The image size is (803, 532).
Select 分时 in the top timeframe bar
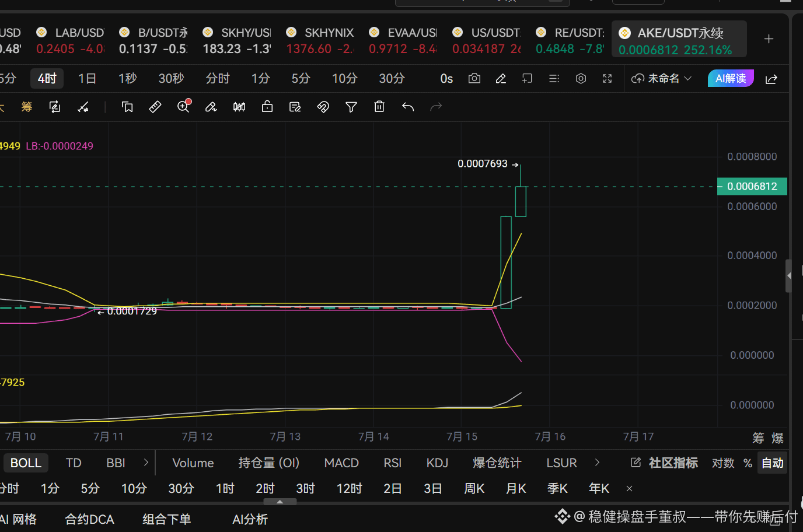pyautogui.click(x=218, y=78)
